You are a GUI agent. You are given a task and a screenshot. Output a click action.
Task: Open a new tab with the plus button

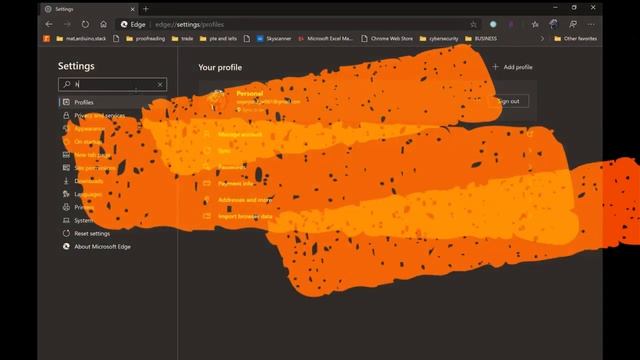click(x=146, y=9)
